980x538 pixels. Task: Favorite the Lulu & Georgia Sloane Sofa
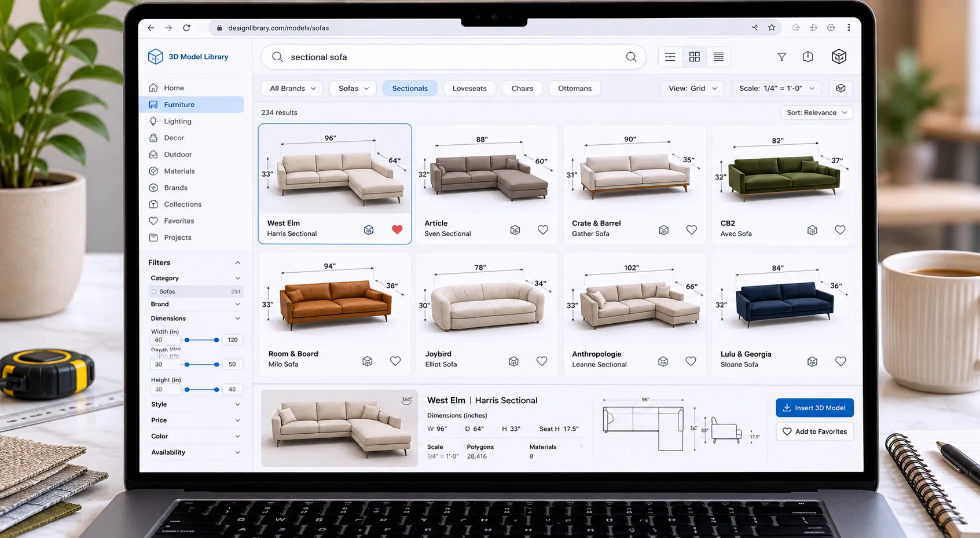click(841, 361)
